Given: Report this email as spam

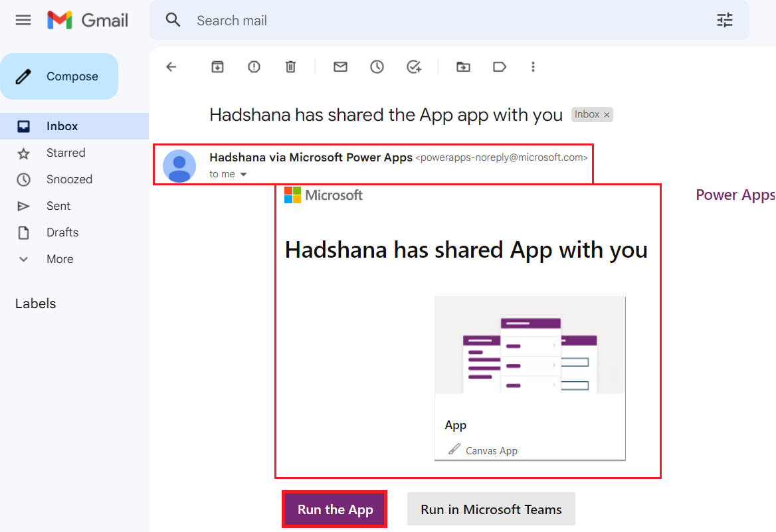Looking at the screenshot, I should (254, 66).
